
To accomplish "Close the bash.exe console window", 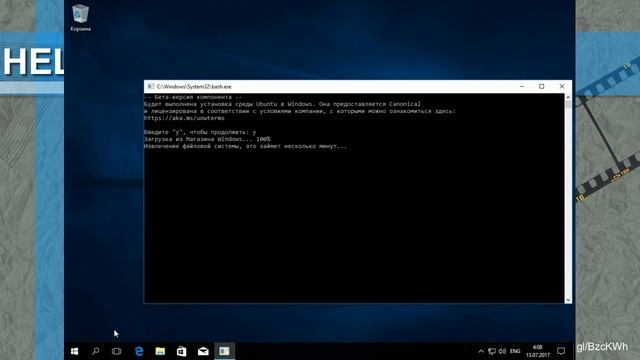I will [562, 87].
